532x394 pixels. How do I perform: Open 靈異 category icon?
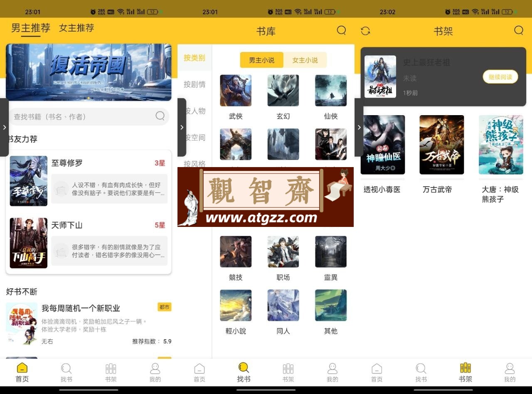tap(331, 252)
